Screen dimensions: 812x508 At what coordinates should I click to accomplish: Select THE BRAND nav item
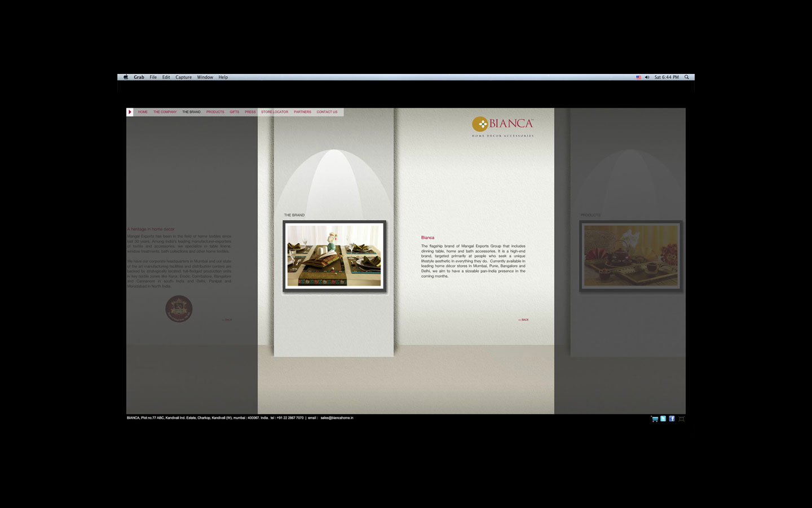(191, 112)
